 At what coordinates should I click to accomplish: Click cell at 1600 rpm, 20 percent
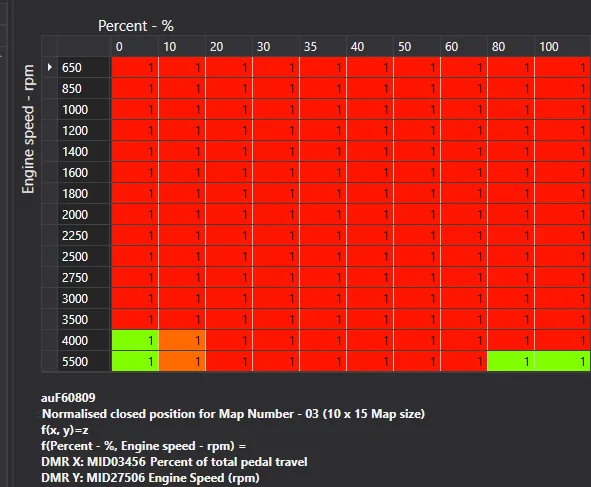click(229, 173)
